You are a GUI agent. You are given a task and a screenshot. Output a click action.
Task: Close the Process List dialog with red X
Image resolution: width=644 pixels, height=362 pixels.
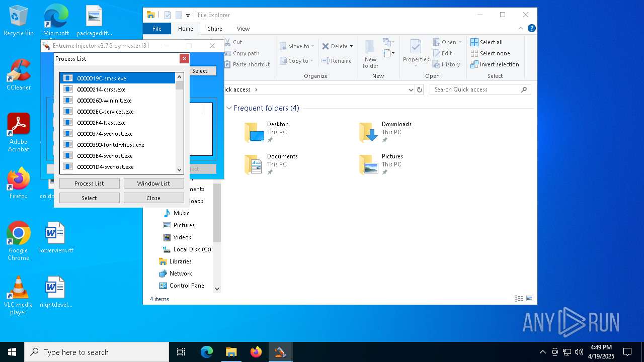click(184, 59)
